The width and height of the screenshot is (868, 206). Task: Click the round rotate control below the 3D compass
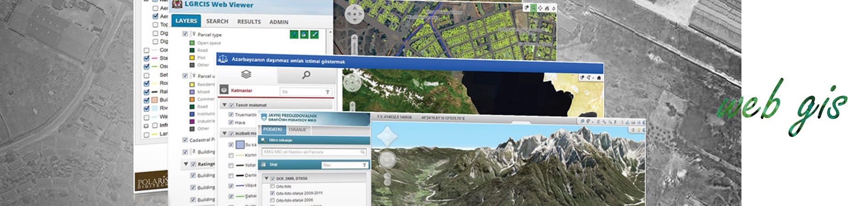click(387, 160)
